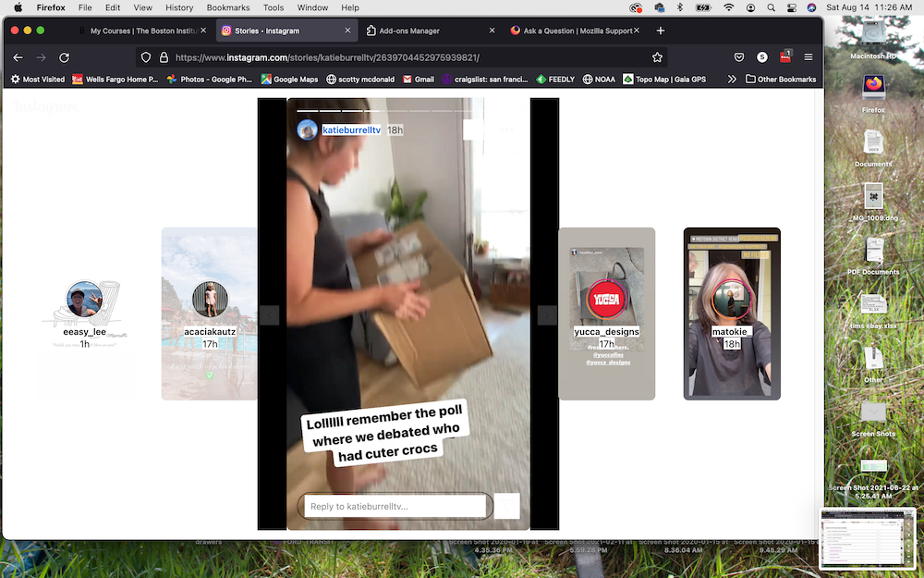
Task: Select the Firefox disk image desktop icon
Action: point(873,94)
